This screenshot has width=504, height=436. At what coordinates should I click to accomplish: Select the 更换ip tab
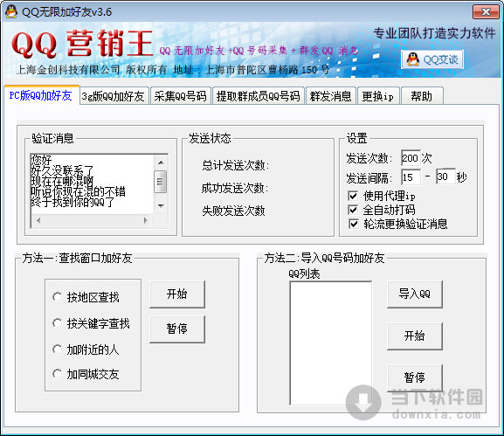(x=378, y=96)
